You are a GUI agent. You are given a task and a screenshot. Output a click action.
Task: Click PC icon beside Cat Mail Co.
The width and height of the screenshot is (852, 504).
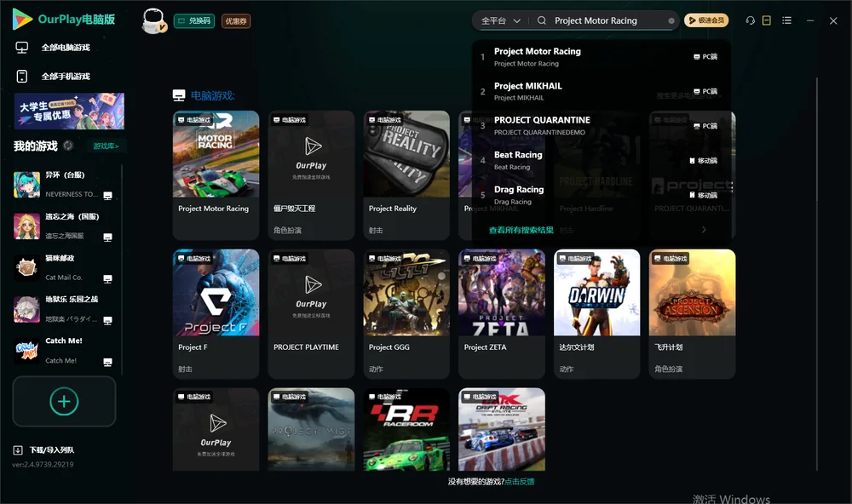click(107, 278)
